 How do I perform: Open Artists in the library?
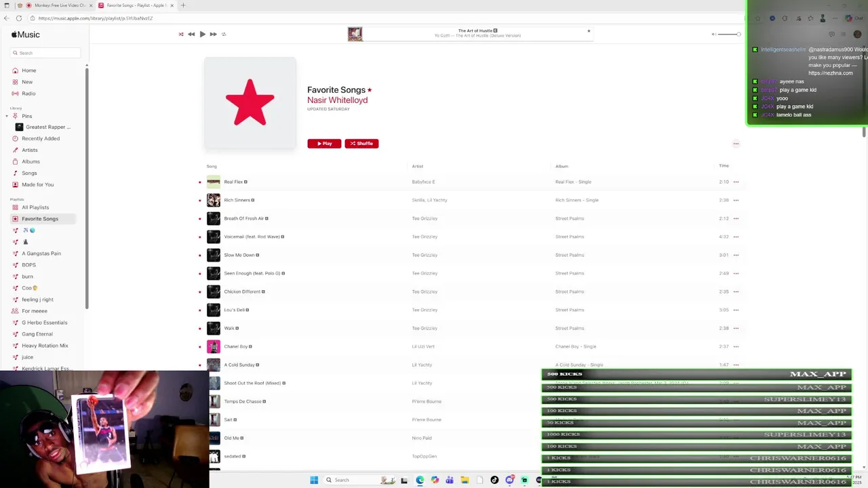click(30, 150)
